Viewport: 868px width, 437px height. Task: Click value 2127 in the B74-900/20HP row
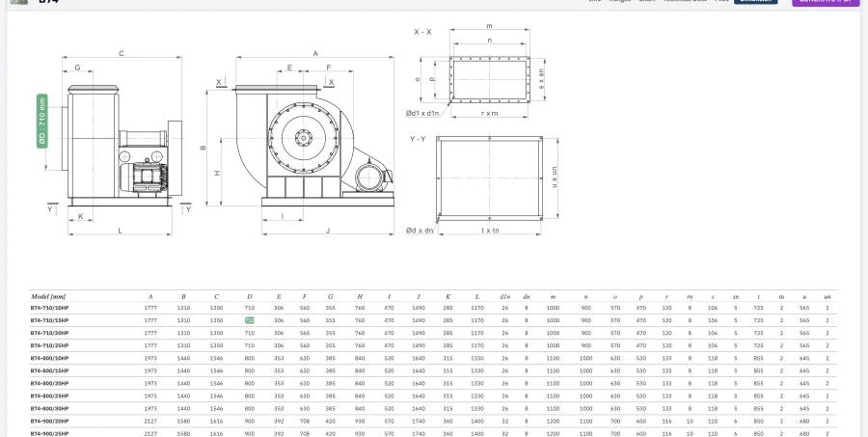click(150, 422)
